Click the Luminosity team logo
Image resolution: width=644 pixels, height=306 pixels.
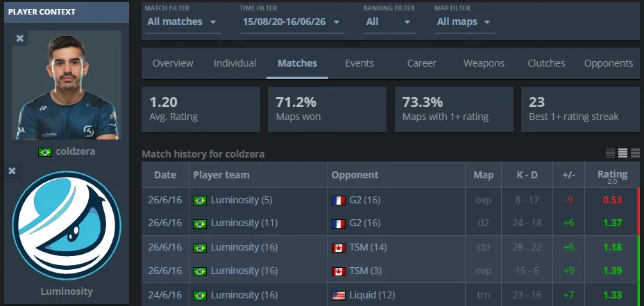[67, 226]
